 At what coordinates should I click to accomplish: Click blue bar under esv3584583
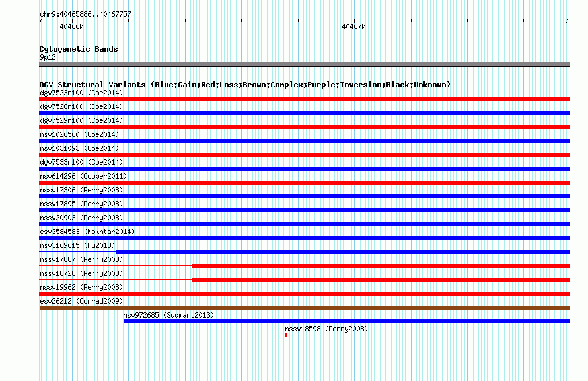point(304,238)
